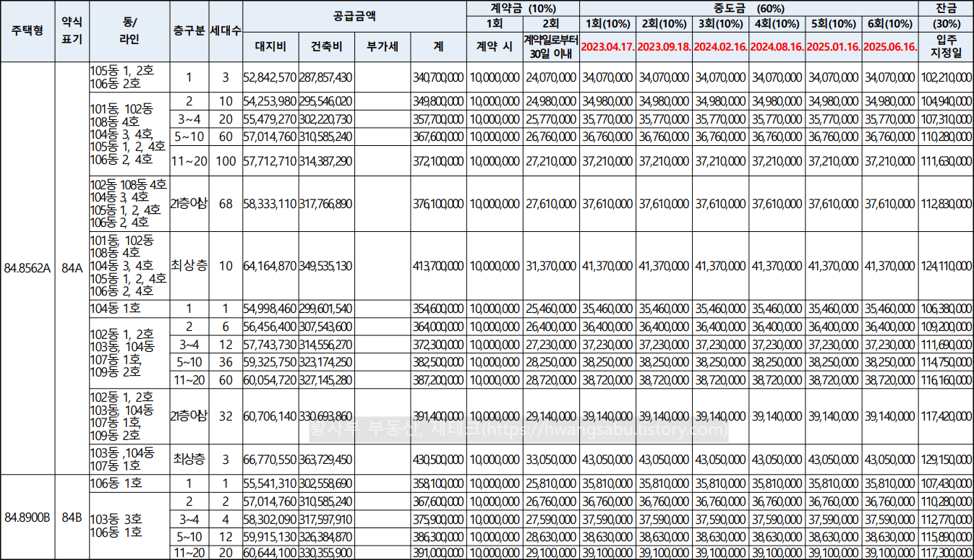Click the red date 2024.08.16.

(x=777, y=47)
